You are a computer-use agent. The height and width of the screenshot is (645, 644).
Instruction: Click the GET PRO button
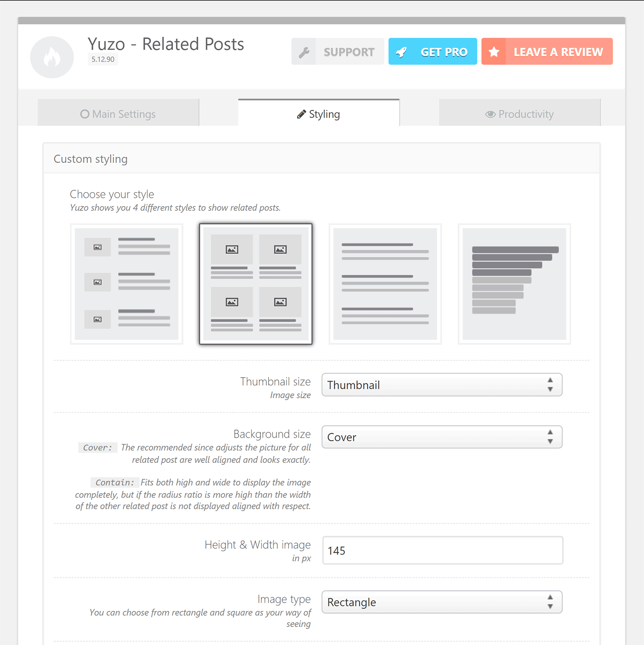coord(433,52)
